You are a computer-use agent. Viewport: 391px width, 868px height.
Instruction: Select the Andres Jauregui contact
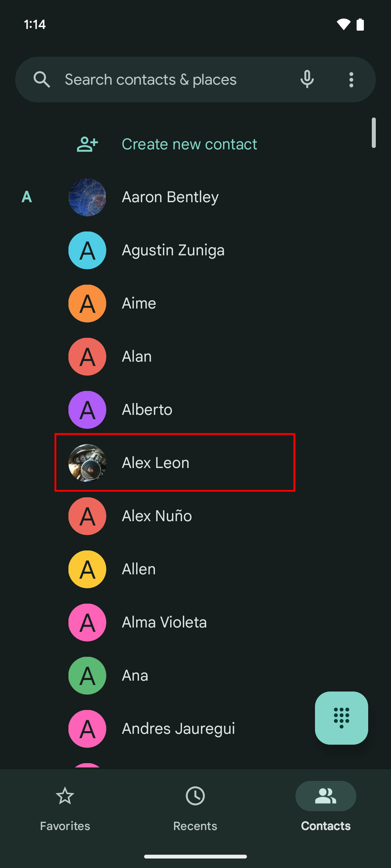click(178, 728)
